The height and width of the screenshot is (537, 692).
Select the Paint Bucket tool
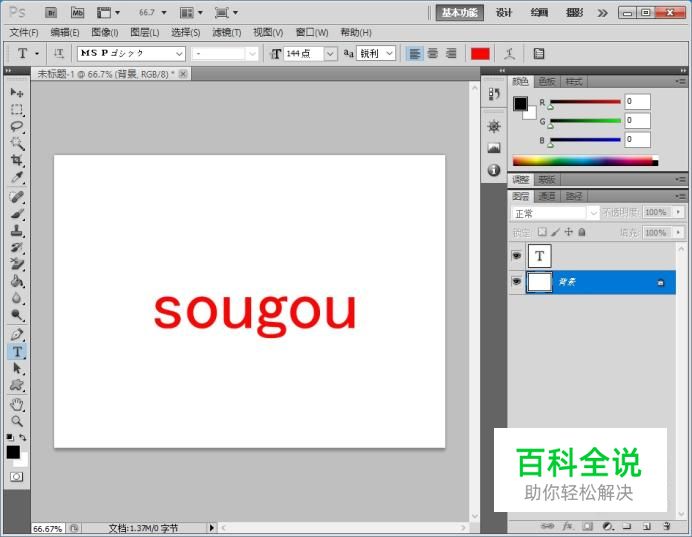(x=17, y=281)
